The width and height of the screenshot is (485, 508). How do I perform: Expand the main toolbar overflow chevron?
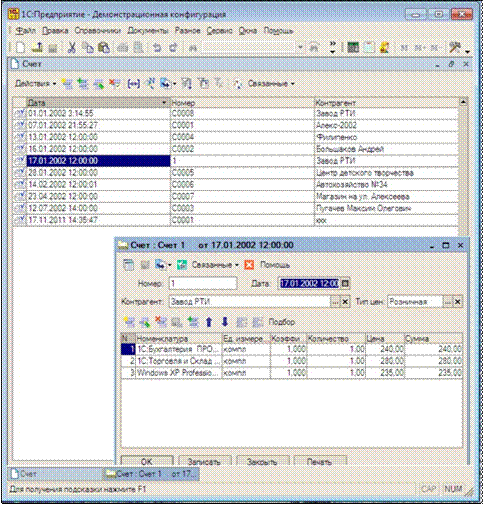[332, 48]
